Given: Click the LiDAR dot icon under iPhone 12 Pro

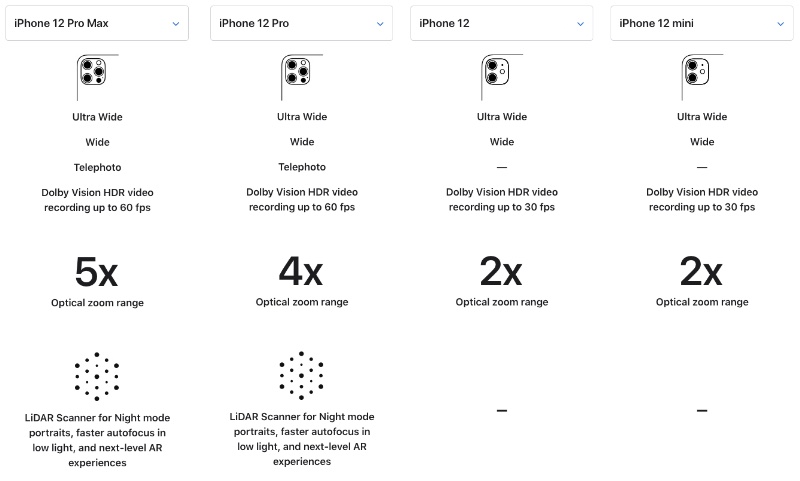Looking at the screenshot, I should pyautogui.click(x=301, y=376).
